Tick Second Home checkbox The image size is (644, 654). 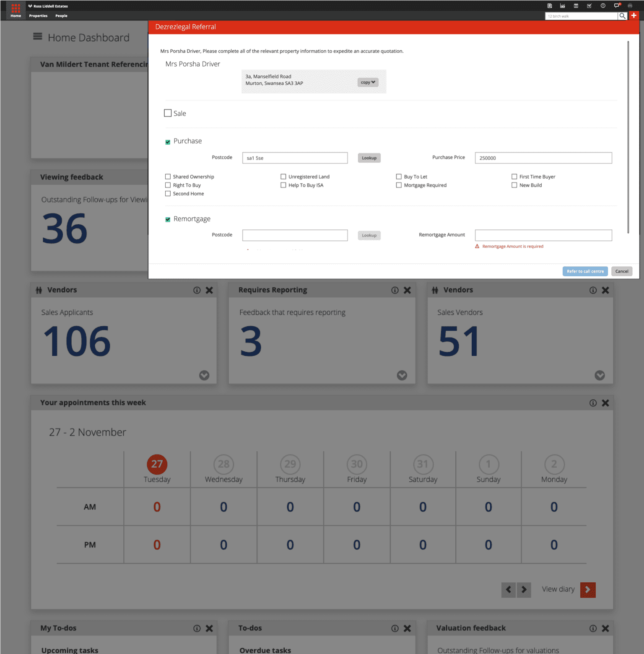[168, 194]
